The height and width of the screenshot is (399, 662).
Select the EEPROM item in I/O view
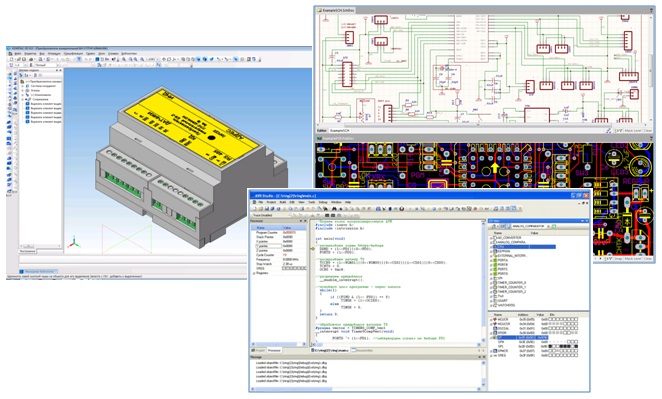pyautogui.click(x=504, y=251)
